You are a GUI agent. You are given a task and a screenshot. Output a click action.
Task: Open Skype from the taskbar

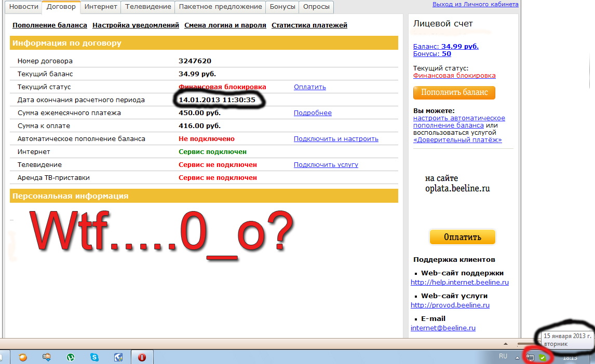(94, 357)
